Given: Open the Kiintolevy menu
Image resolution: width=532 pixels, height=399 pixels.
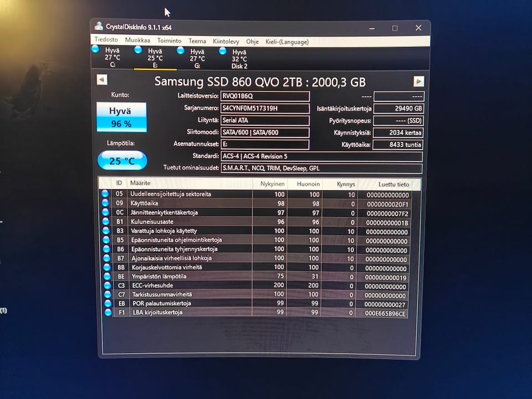Looking at the screenshot, I should (226, 42).
